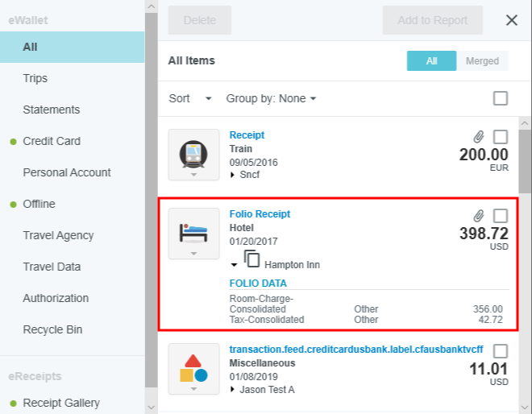Image resolution: width=532 pixels, height=414 pixels.
Task: Click the copy icon beside Hampton Inn
Action: point(252,259)
